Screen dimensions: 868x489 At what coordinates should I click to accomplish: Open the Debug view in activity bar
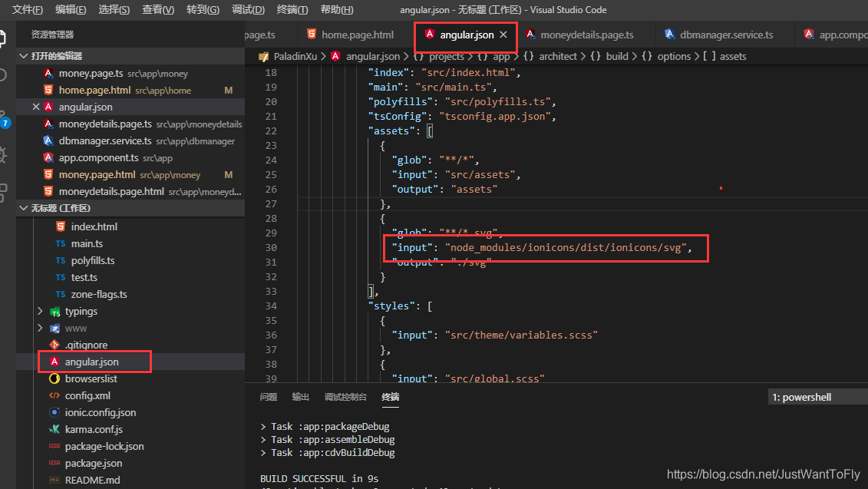(x=3, y=154)
